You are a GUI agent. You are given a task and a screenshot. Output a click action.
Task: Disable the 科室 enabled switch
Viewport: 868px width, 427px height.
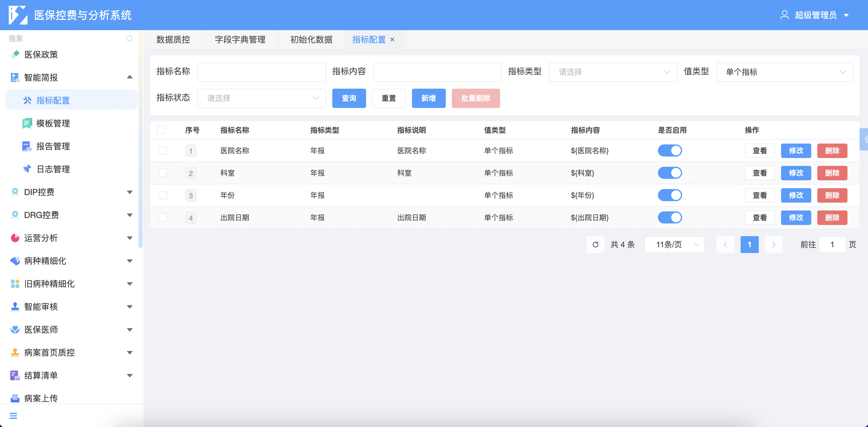pyautogui.click(x=670, y=173)
